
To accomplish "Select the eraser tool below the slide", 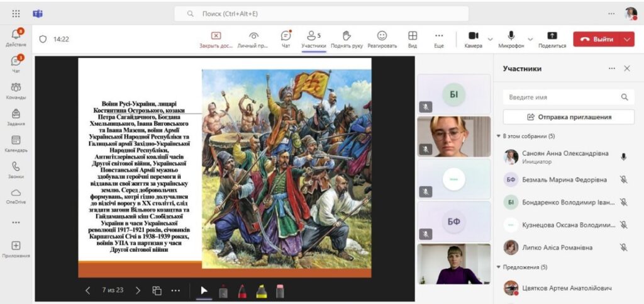I will pos(280,290).
